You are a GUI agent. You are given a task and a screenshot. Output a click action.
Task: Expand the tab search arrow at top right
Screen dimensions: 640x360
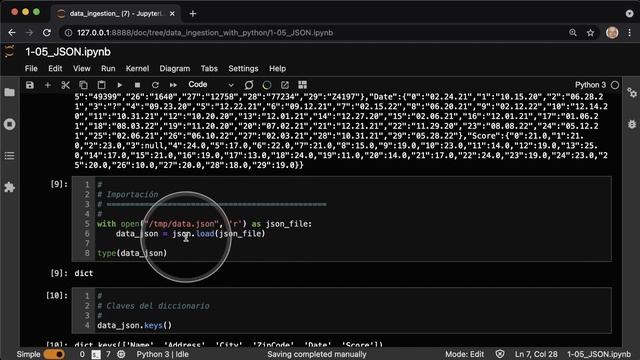coord(629,13)
